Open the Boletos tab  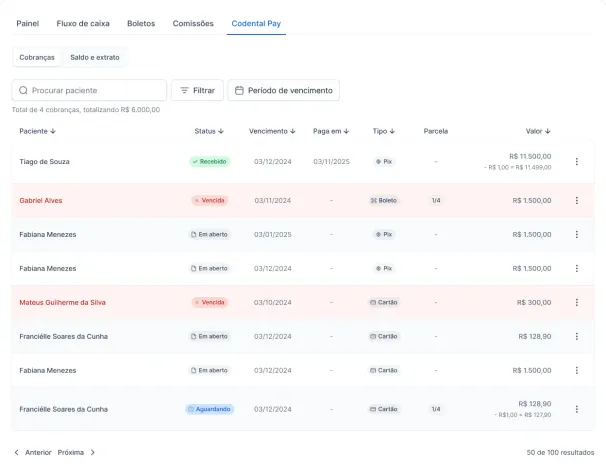[141, 24]
